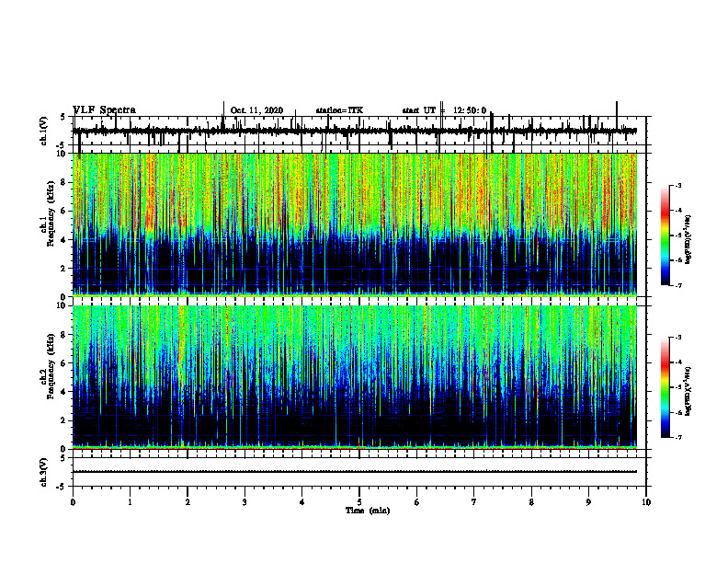
Task: Click the ch.1 frequency tick "10"
Action: [x=63, y=155]
